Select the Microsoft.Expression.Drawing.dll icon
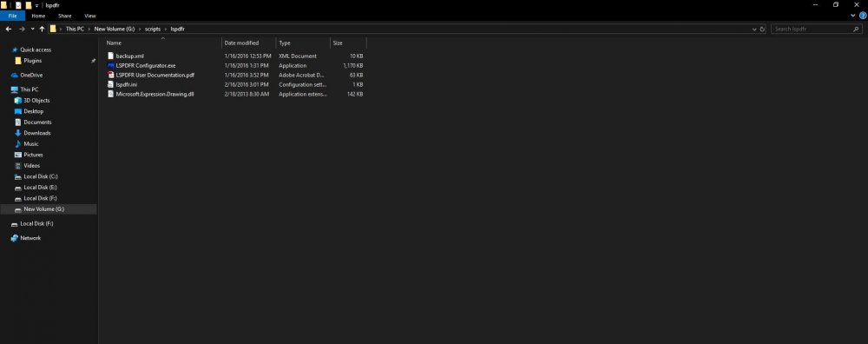Image resolution: width=868 pixels, height=344 pixels. coord(111,94)
